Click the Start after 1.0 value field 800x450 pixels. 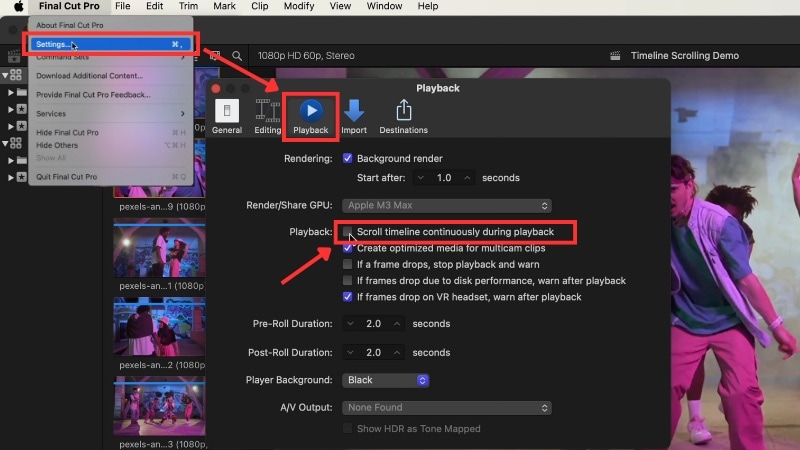pos(444,178)
